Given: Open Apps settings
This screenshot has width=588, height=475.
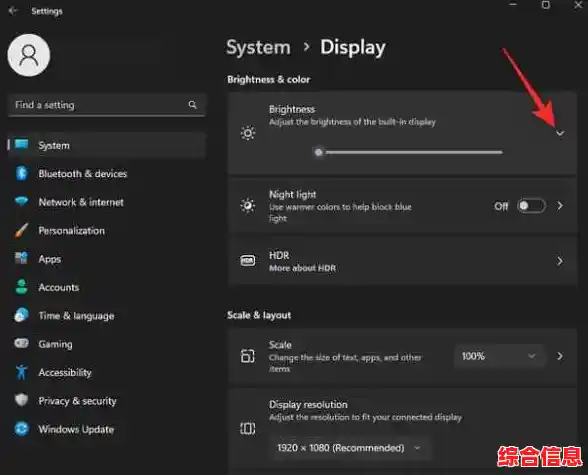Looking at the screenshot, I should (107, 259).
